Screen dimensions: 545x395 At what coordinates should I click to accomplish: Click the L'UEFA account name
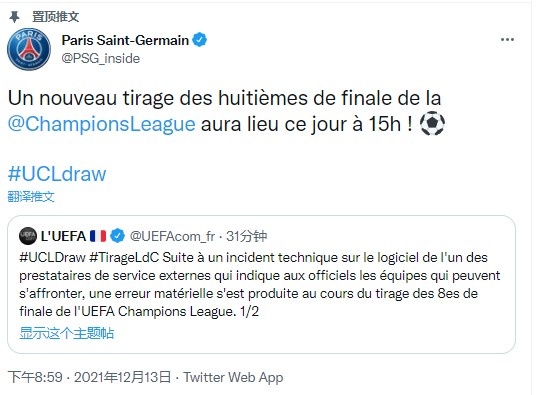(63, 236)
